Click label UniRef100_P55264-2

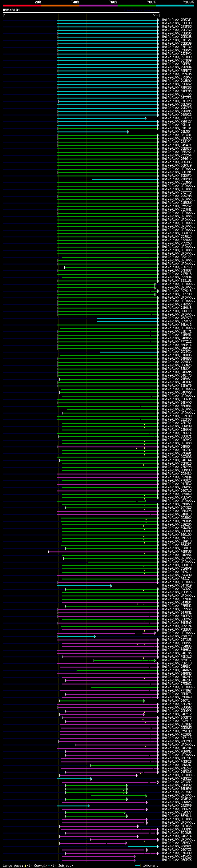(179, 152)
